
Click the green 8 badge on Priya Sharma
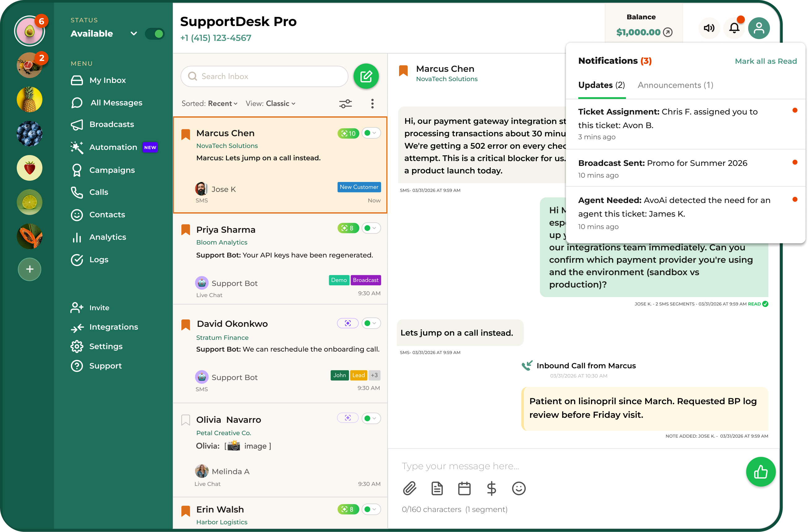click(x=348, y=228)
